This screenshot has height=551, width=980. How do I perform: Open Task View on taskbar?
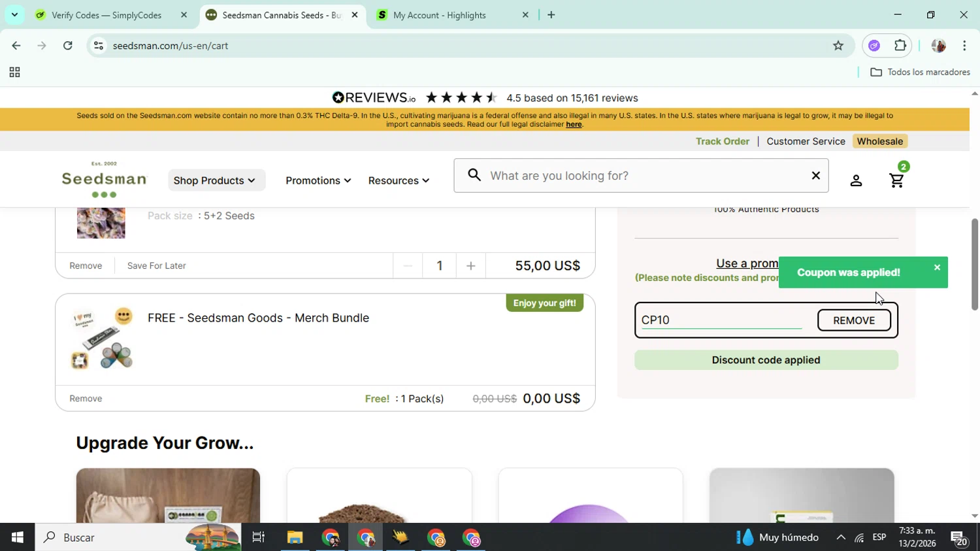coord(259,537)
